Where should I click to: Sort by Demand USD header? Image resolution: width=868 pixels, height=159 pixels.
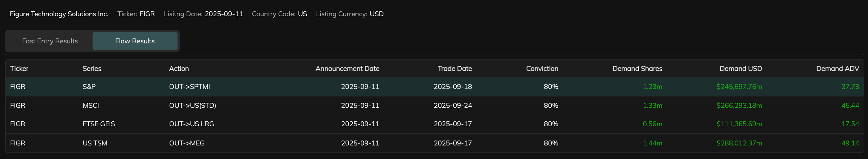(740, 69)
